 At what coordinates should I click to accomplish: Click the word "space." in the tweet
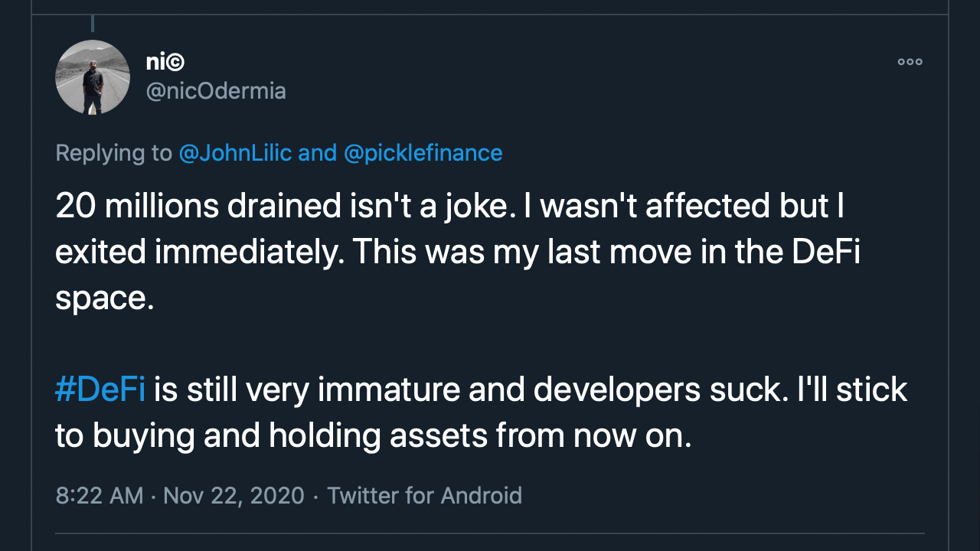pos(105,298)
